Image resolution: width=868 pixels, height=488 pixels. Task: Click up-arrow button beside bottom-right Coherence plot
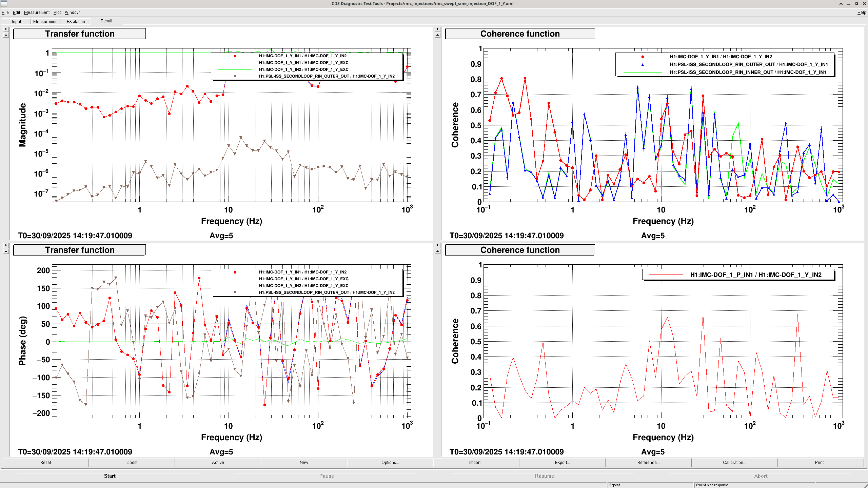(x=437, y=251)
